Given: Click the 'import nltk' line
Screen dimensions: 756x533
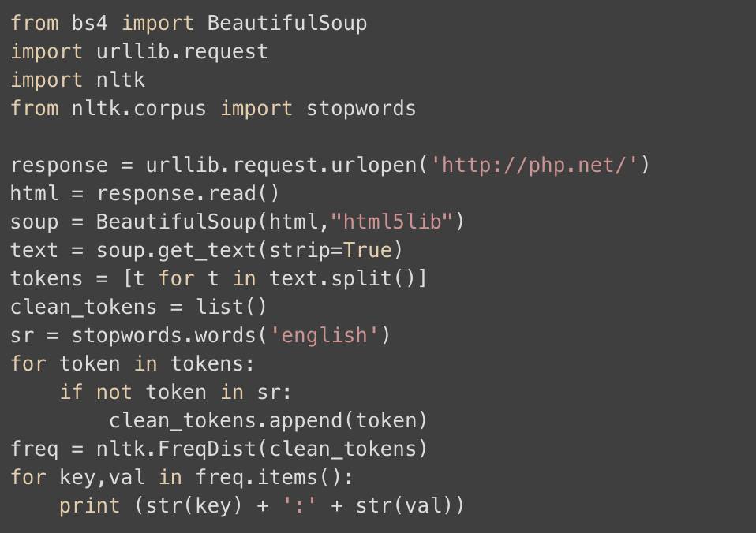Looking at the screenshot, I should click(77, 80).
